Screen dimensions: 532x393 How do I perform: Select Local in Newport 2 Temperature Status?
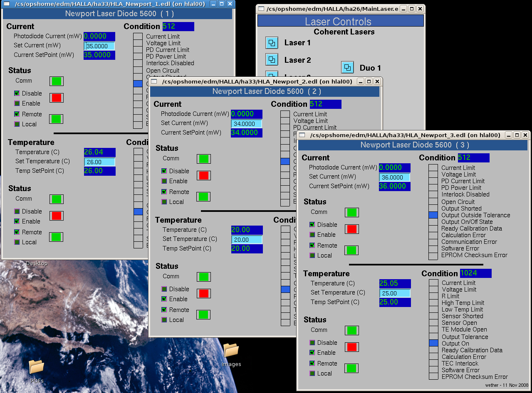[164, 320]
